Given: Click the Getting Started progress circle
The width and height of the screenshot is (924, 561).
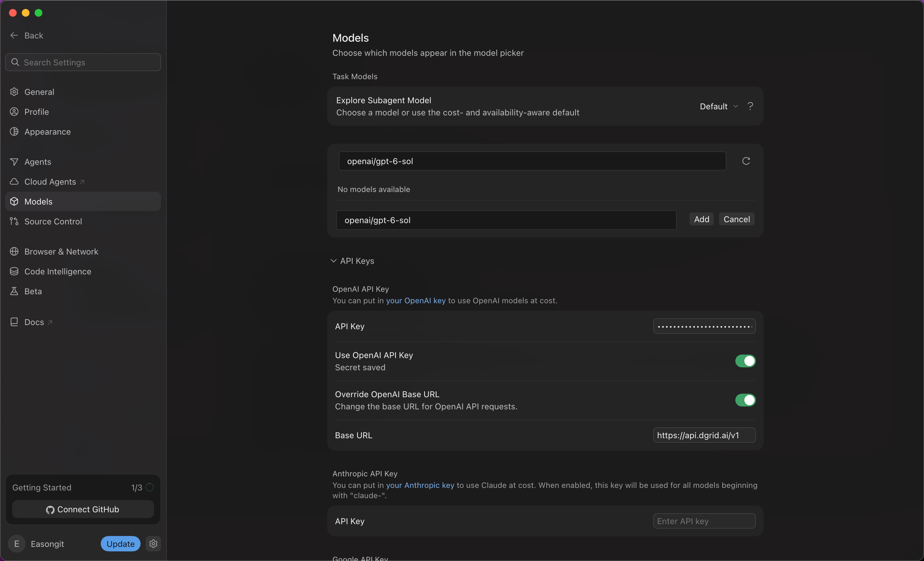Looking at the screenshot, I should coord(150,487).
